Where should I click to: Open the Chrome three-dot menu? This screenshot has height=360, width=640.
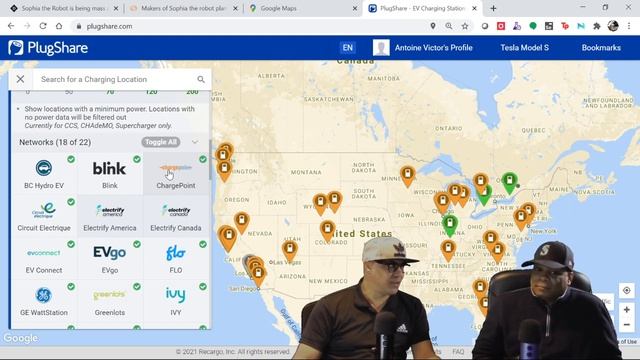point(629,26)
